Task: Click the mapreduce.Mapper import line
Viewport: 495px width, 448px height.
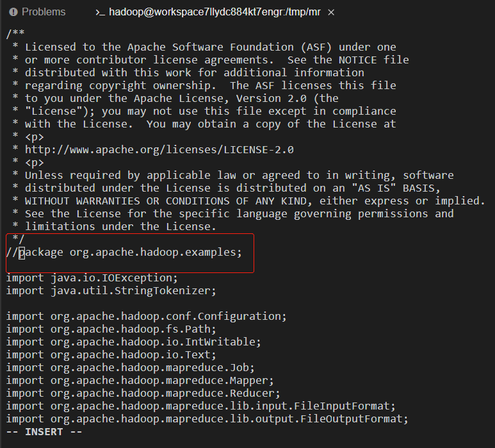Action: click(140, 381)
